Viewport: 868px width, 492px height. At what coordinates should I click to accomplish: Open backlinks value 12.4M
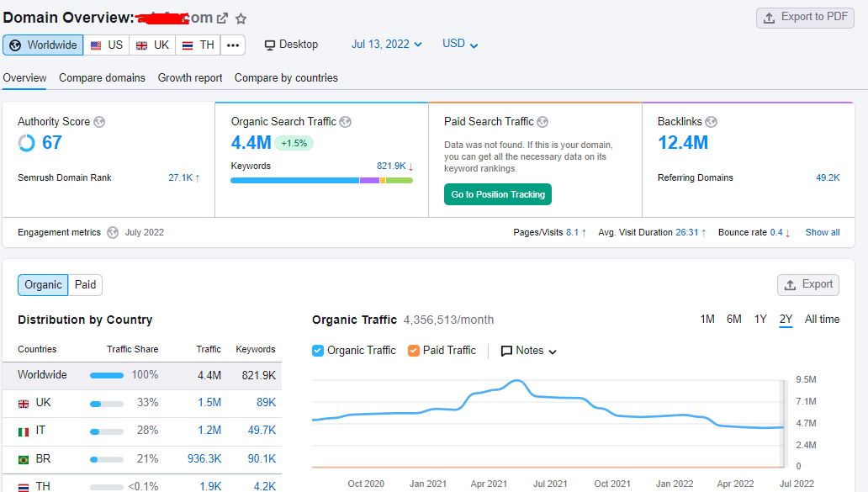pos(683,143)
